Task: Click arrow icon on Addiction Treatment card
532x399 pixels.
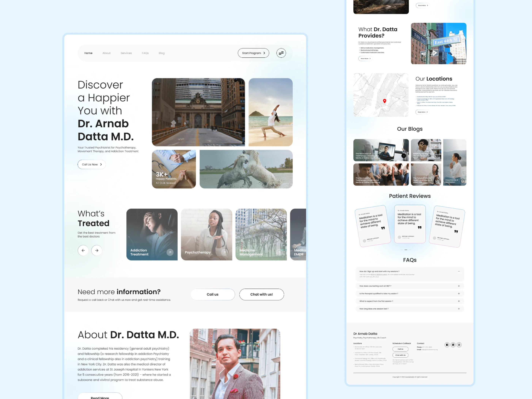Action: coord(170,252)
